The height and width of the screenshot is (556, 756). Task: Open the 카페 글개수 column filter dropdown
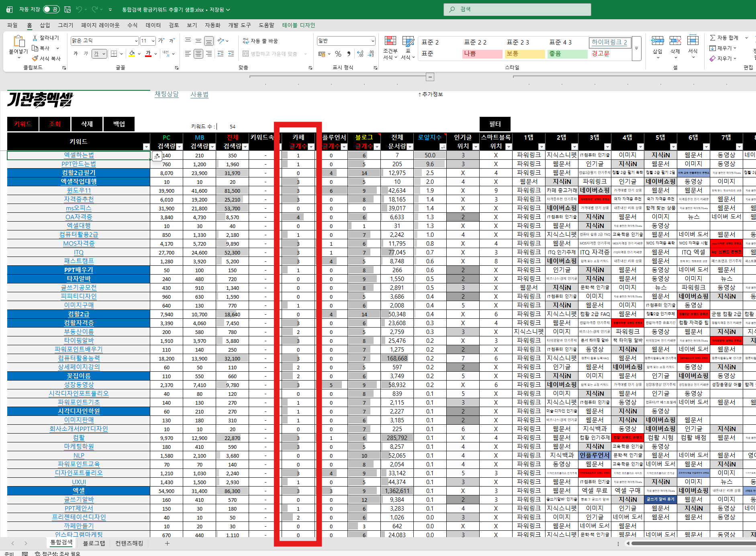[311, 147]
